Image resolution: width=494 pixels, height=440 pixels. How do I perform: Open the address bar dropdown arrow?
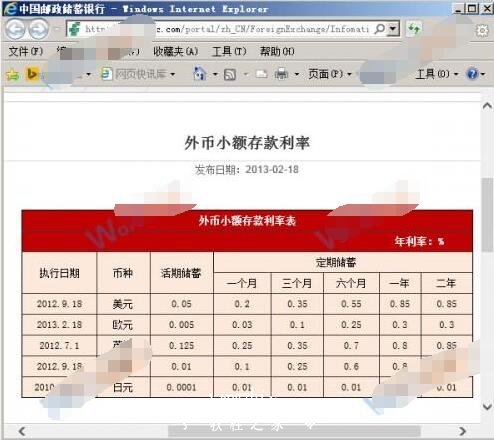click(393, 29)
